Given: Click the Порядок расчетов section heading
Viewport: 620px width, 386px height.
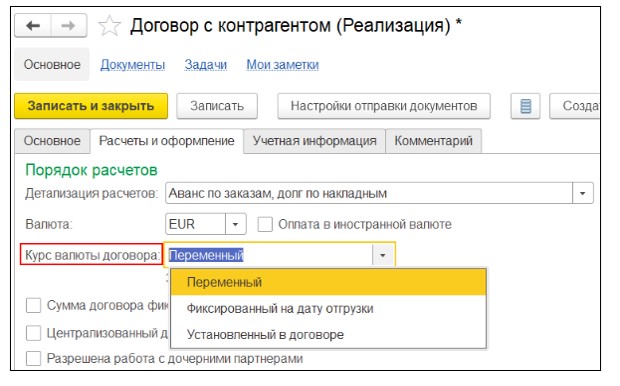Looking at the screenshot, I should click(91, 170).
